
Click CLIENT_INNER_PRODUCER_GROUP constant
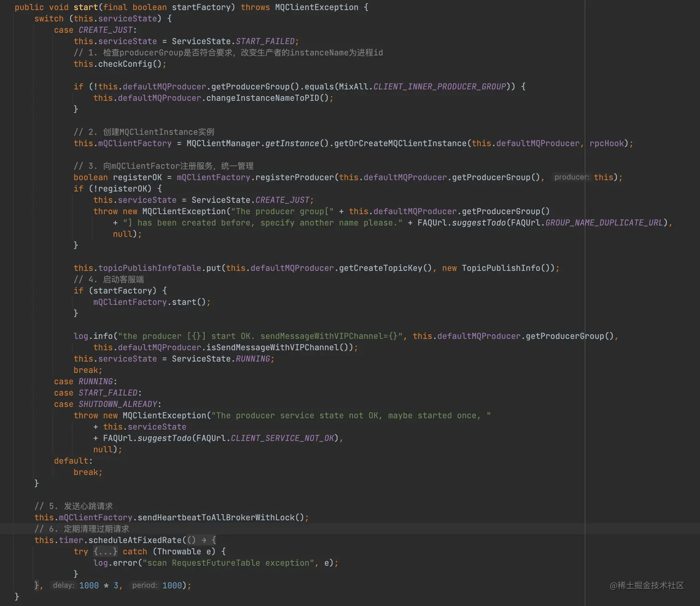click(439, 87)
